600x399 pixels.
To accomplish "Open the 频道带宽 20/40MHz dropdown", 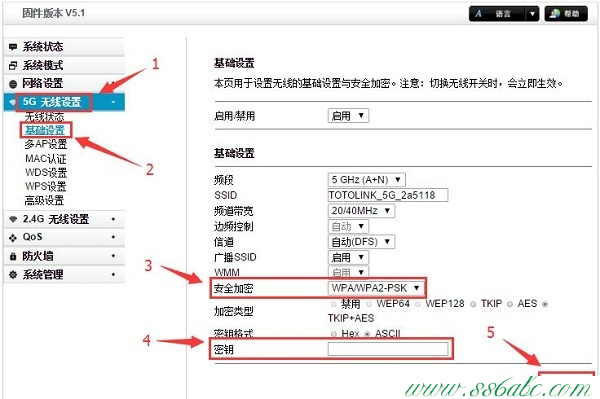I will click(361, 210).
